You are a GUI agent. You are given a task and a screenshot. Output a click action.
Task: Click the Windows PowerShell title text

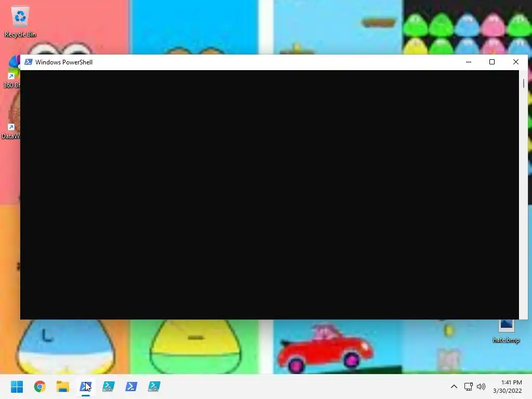[x=64, y=62]
